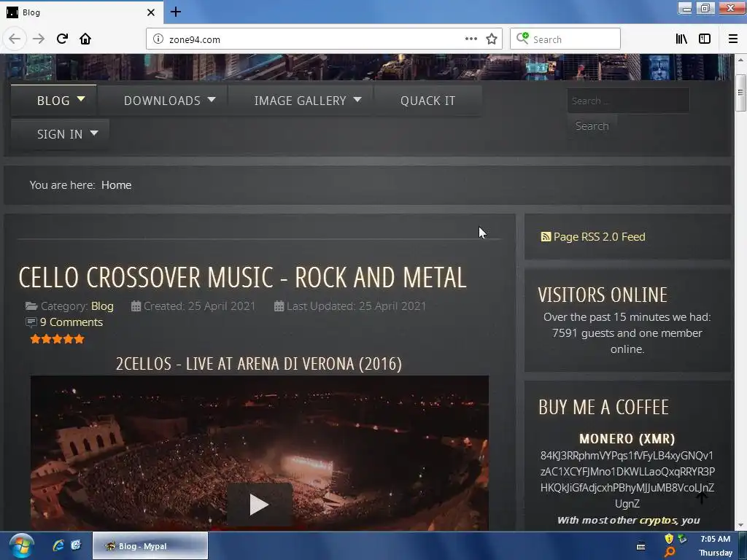
Task: Show site information icon in address bar
Action: pos(158,39)
